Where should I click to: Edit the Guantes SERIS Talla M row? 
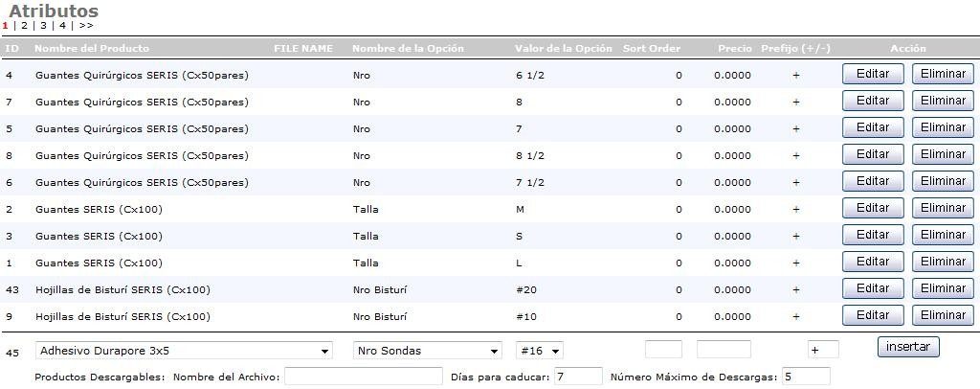[x=873, y=208]
